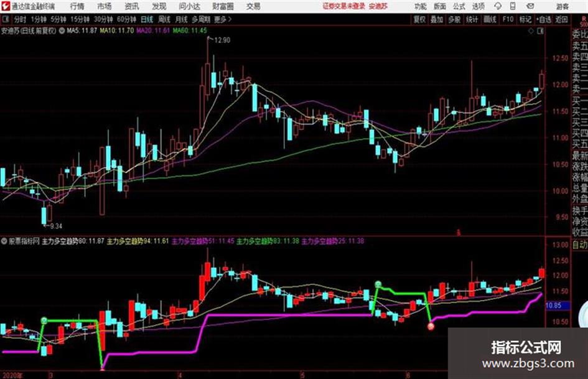The width and height of the screenshot is (588, 379).
Task: Switch to 周线 weekly tab
Action: click(x=164, y=19)
